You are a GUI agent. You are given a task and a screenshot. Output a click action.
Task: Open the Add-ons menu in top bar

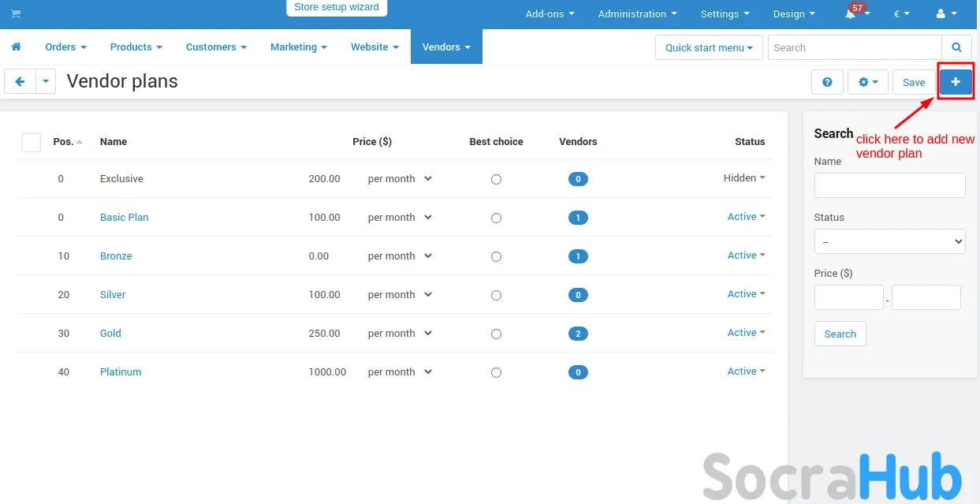550,14
